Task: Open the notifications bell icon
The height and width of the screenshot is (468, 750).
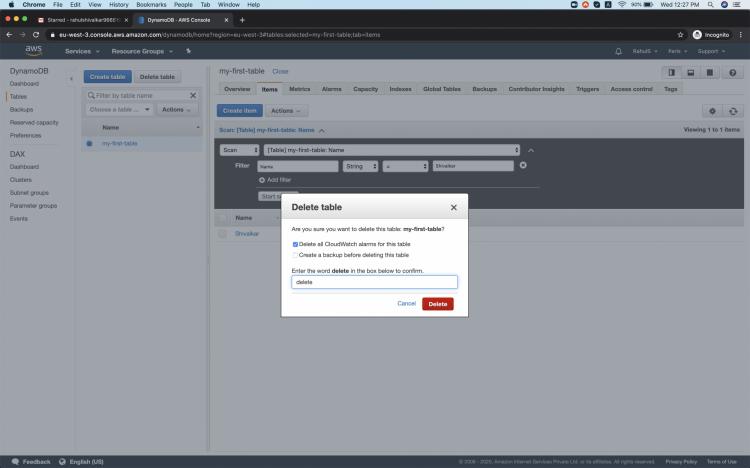Action: tap(618, 51)
